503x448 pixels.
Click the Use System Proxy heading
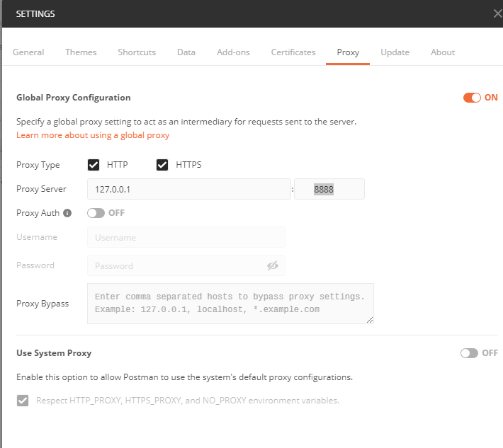[x=54, y=353]
